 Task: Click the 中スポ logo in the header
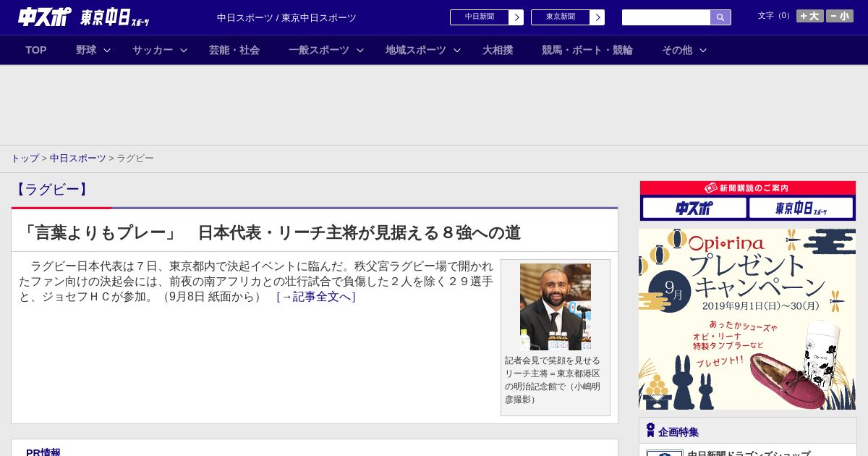click(x=44, y=17)
